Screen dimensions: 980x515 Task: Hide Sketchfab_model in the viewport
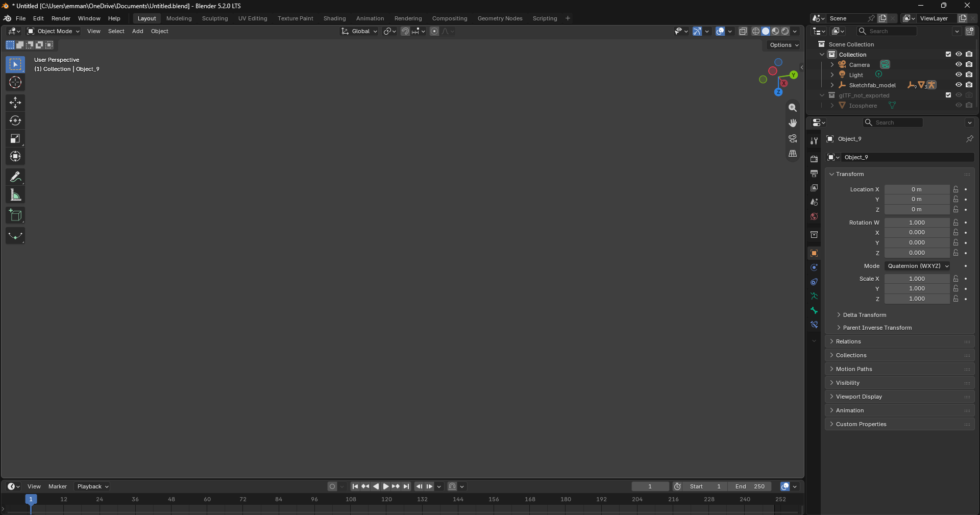point(959,85)
